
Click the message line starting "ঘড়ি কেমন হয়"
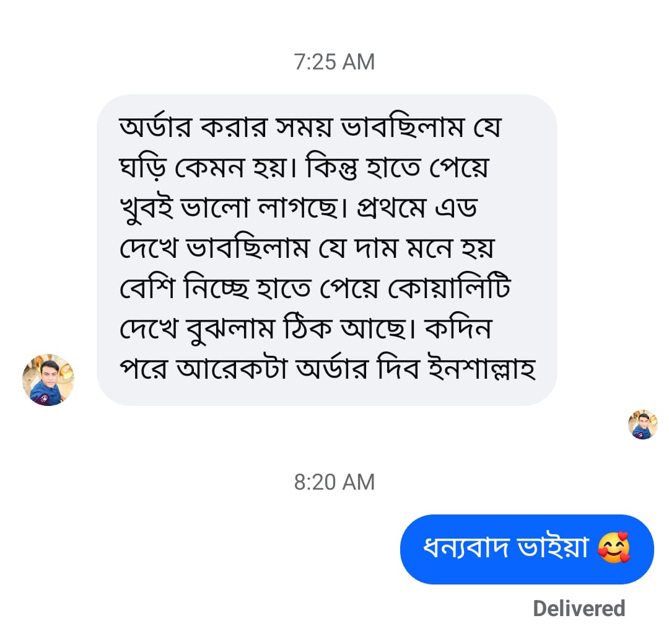[x=303, y=169]
